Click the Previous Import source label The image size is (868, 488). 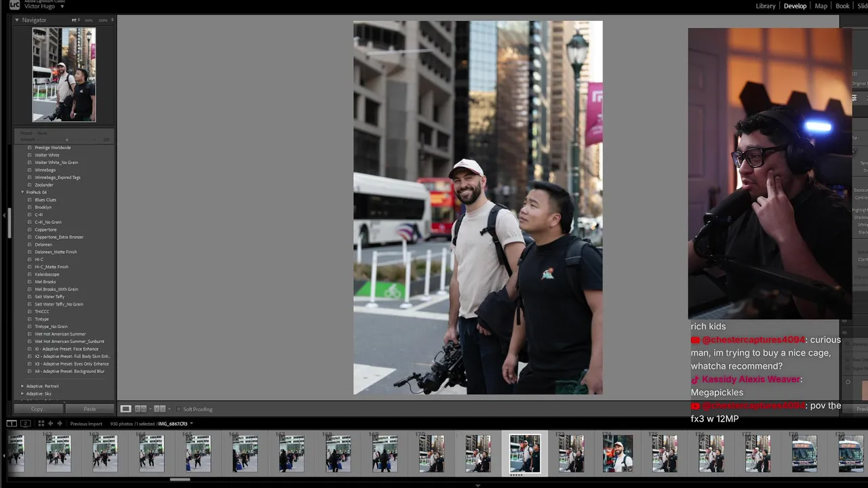coord(86,424)
